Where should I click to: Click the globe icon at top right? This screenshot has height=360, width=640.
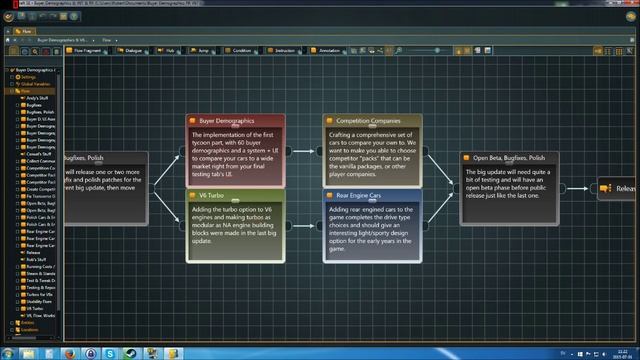click(631, 16)
